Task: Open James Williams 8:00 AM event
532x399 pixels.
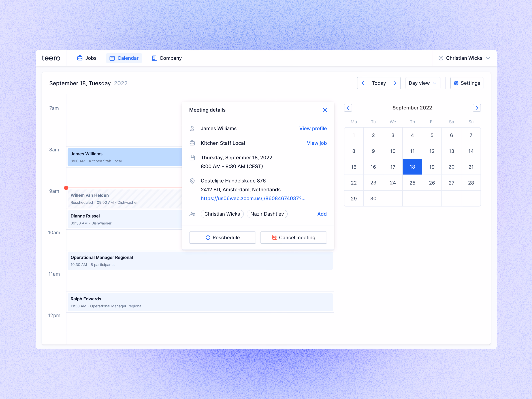Action: (x=125, y=157)
